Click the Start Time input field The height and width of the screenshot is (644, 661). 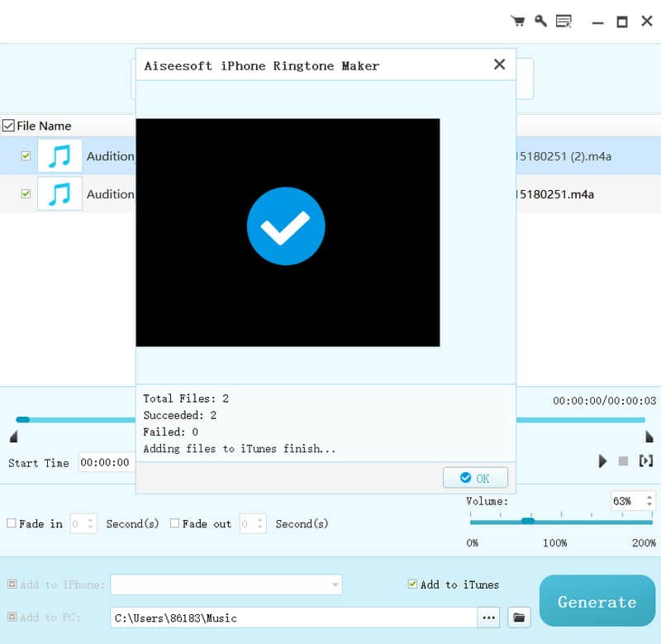(107, 463)
